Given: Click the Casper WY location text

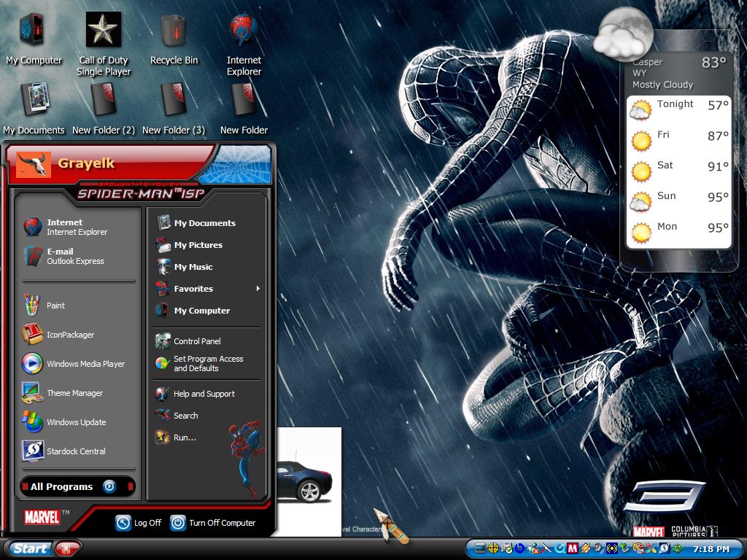Looking at the screenshot, I should (x=647, y=67).
